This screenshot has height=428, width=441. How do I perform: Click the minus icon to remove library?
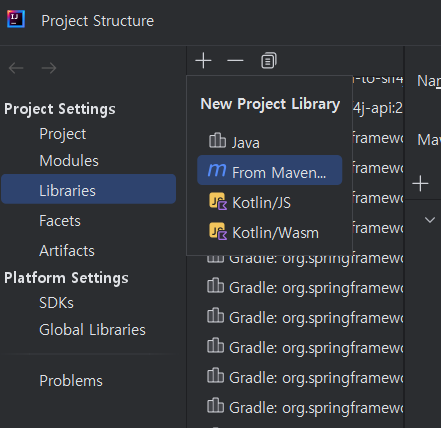click(235, 61)
